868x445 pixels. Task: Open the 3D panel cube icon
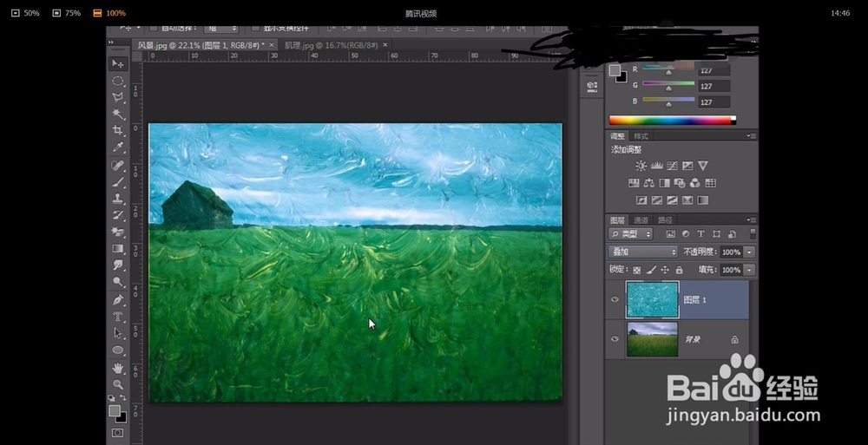[592, 86]
